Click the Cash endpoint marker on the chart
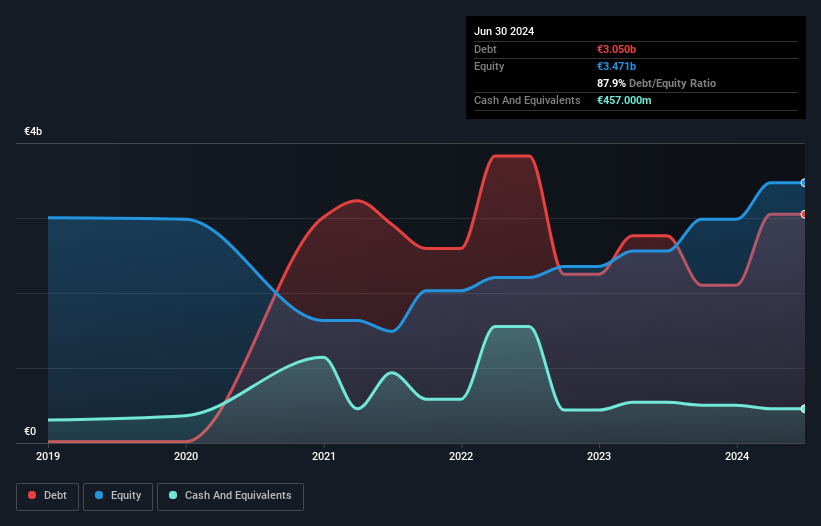821x526 pixels. pos(804,409)
